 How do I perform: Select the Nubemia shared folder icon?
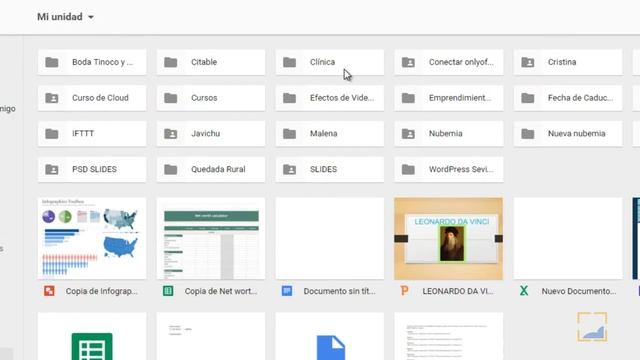pos(408,133)
